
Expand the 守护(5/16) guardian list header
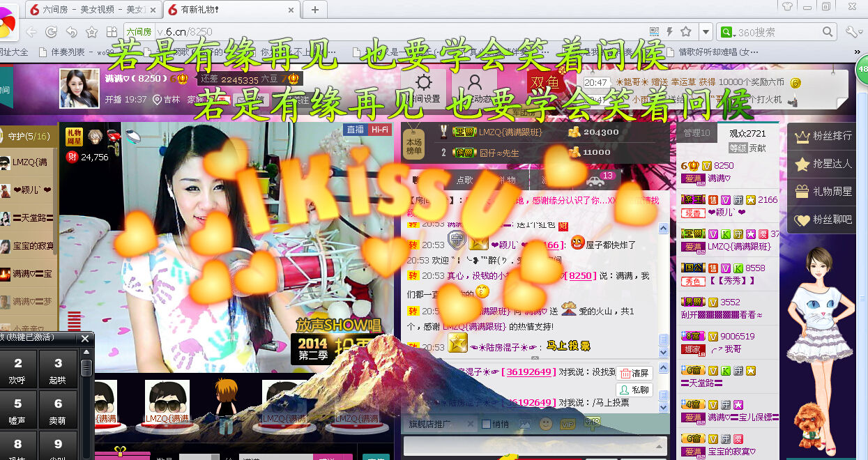click(29, 136)
